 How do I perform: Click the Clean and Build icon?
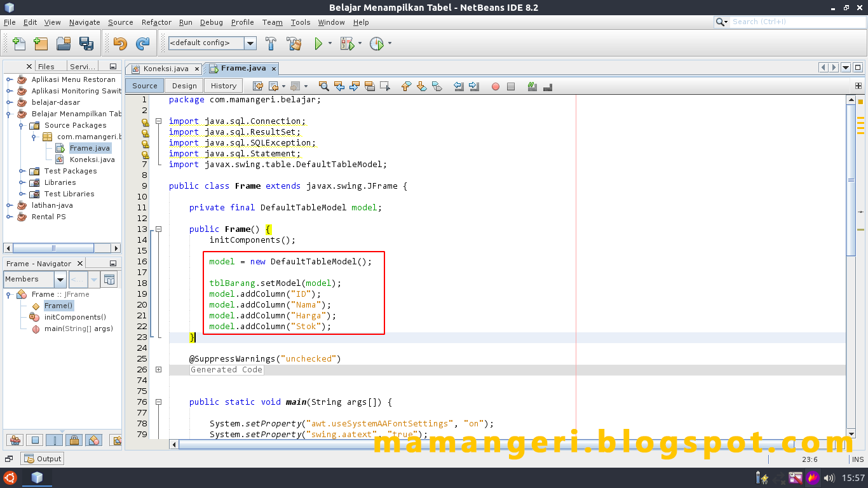coord(294,43)
